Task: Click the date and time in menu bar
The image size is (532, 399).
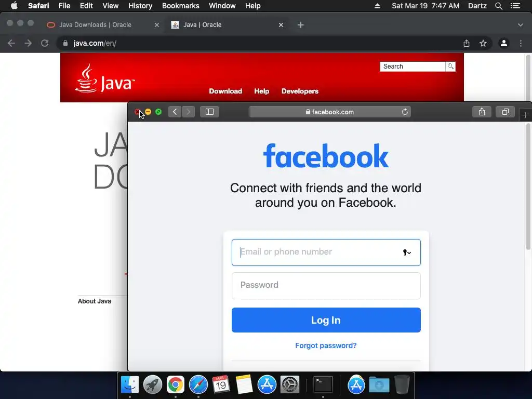Action: pos(425,6)
